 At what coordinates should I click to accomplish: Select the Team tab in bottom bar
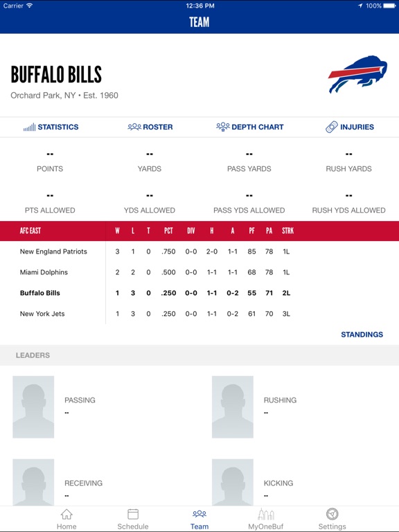click(x=199, y=519)
